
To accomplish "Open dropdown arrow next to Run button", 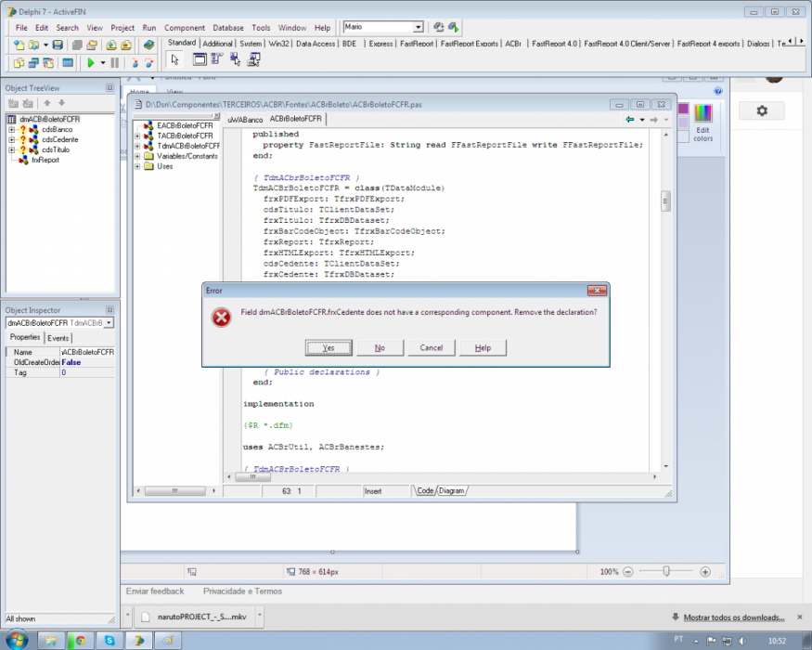I will tap(102, 63).
